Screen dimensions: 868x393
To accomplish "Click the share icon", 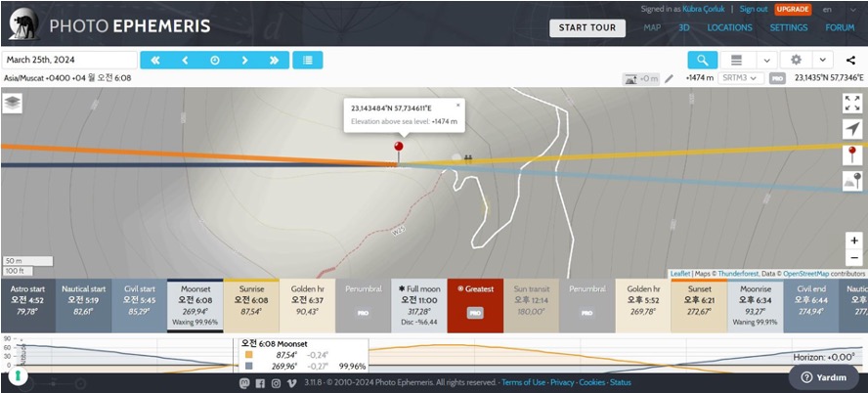I will click(x=850, y=60).
